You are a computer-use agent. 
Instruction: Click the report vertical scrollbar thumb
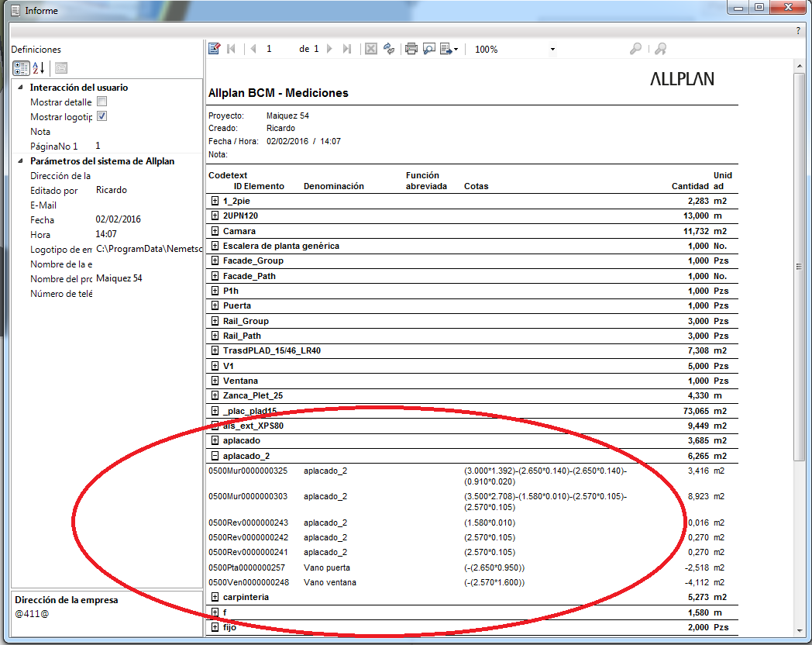[799, 267]
